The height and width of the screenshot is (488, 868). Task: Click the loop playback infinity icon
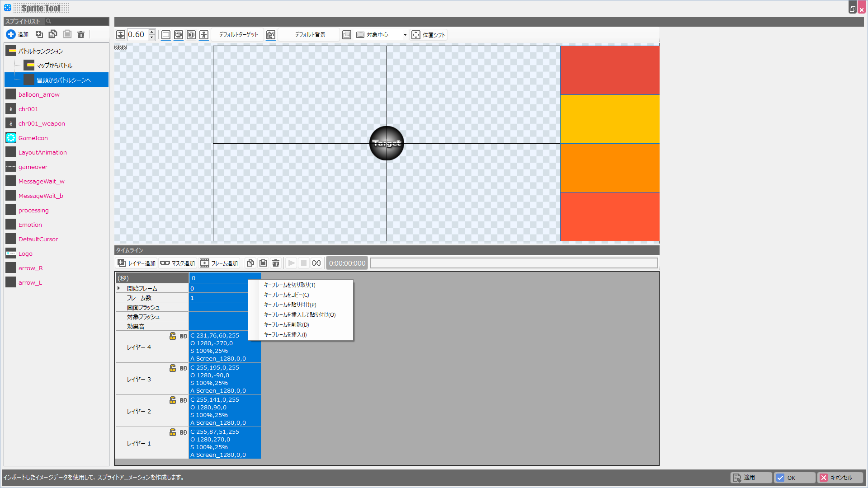pos(316,263)
